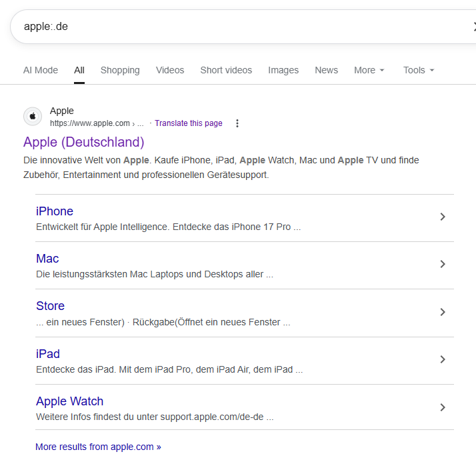Open the iPhone sitelink
The image size is (476, 466).
click(x=55, y=211)
